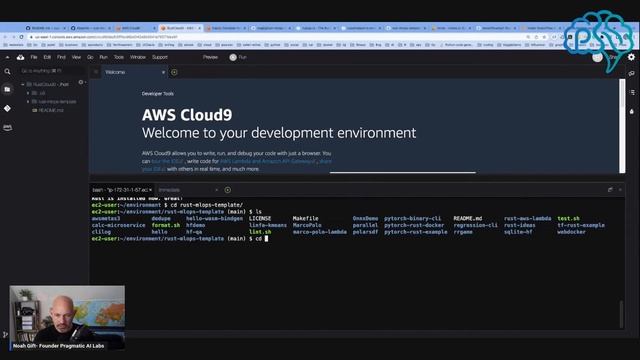Image resolution: width=640 pixels, height=360 pixels.
Task: Expand the rust-mlops-template folder
Action: click(28, 102)
